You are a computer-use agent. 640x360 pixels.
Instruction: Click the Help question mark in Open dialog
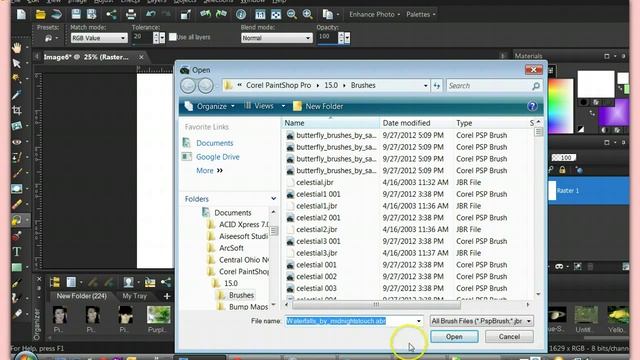[532, 106]
